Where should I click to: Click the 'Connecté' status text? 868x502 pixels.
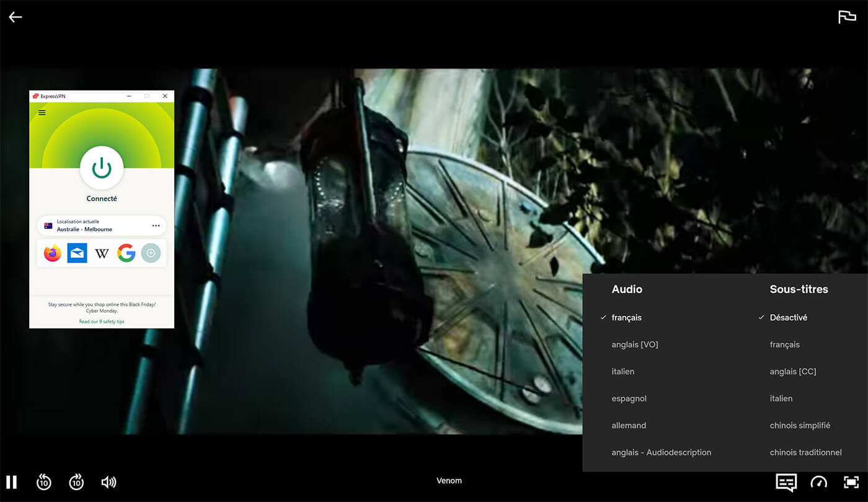point(102,199)
